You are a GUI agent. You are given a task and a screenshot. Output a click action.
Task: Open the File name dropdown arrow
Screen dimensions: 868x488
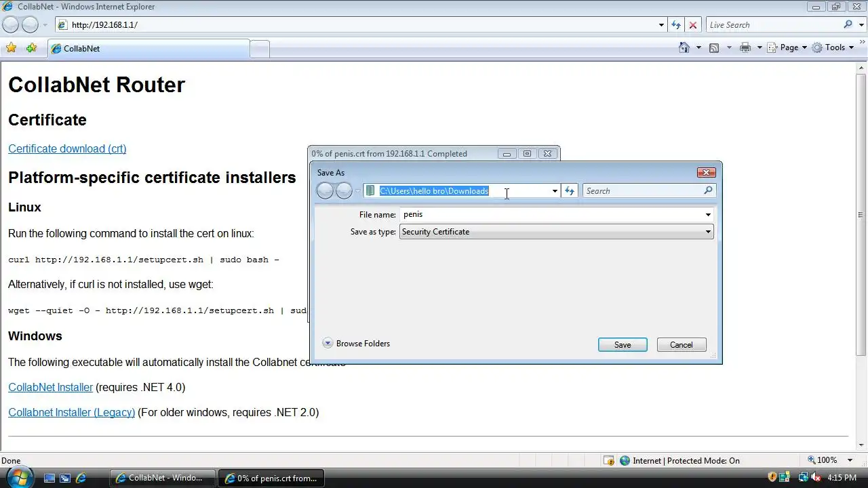pos(708,215)
